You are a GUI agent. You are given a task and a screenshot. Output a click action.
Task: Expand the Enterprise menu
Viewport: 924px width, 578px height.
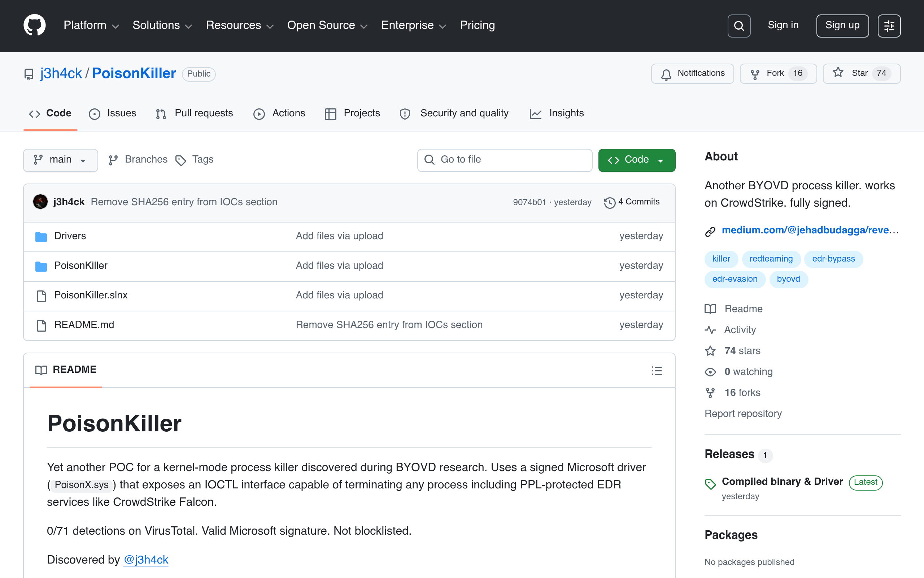[x=414, y=25]
